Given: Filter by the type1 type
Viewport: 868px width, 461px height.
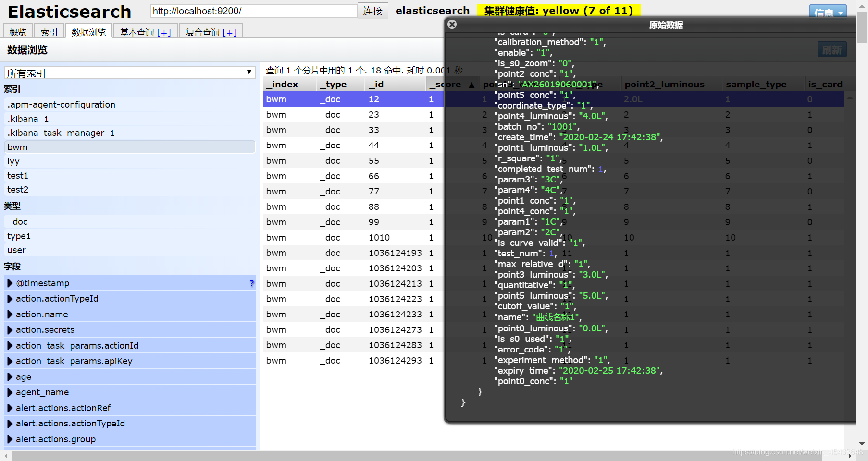Looking at the screenshot, I should pyautogui.click(x=130, y=236).
